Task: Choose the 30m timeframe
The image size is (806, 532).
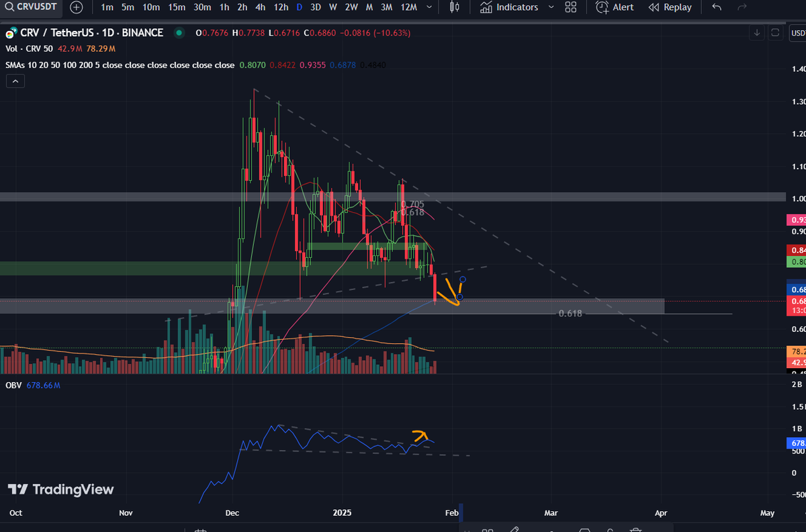Action: coord(202,7)
